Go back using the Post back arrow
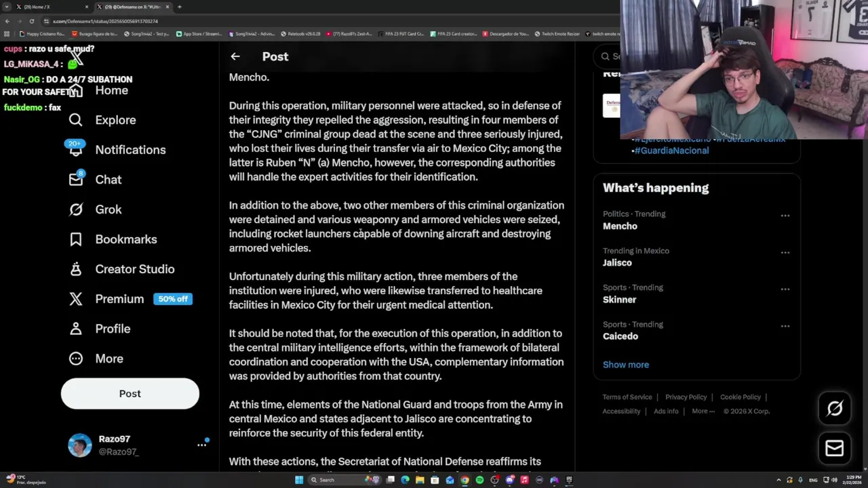This screenshot has height=488, width=868. coord(235,57)
